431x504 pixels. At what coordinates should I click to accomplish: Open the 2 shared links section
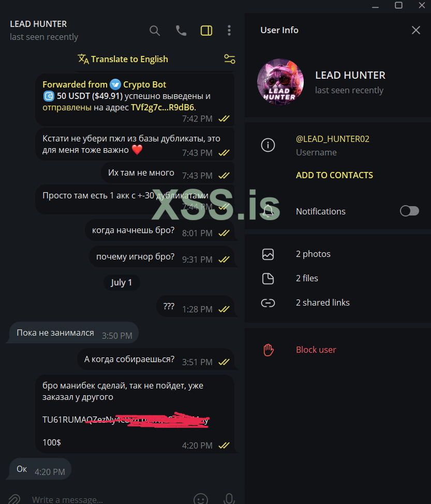tap(337, 303)
